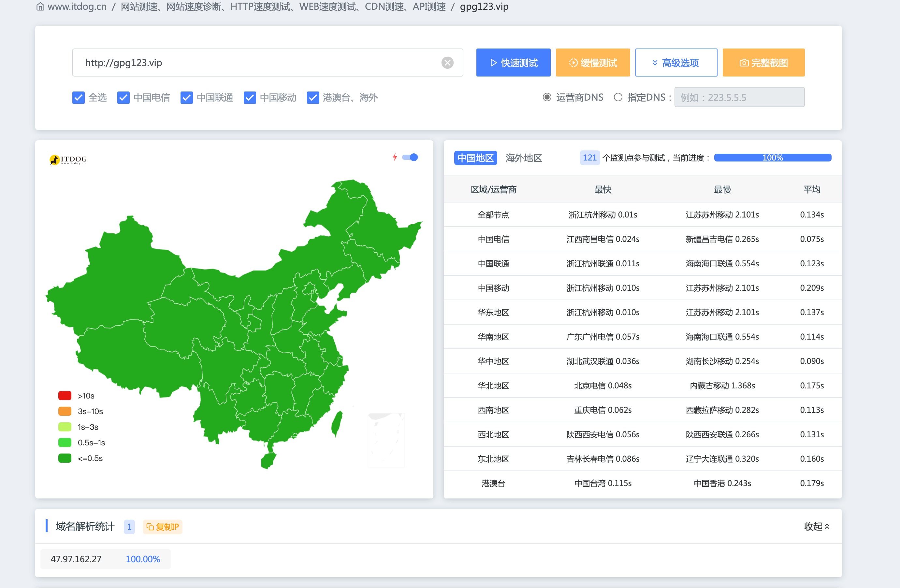Click the red lightning bolt icon

(395, 157)
